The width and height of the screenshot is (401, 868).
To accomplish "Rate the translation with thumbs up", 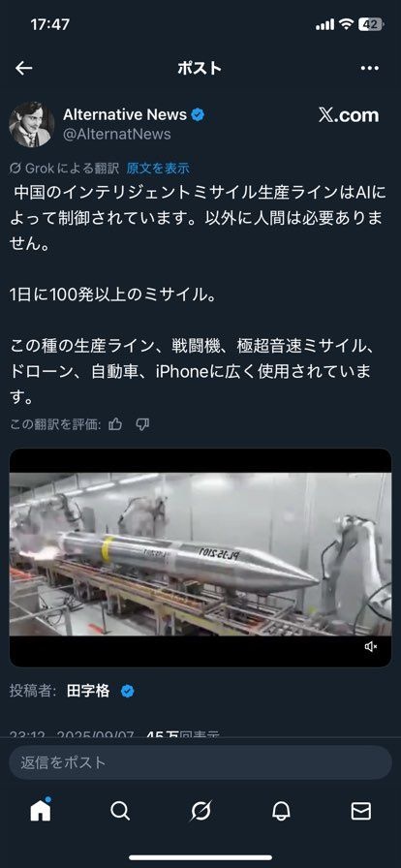I will pos(115,424).
